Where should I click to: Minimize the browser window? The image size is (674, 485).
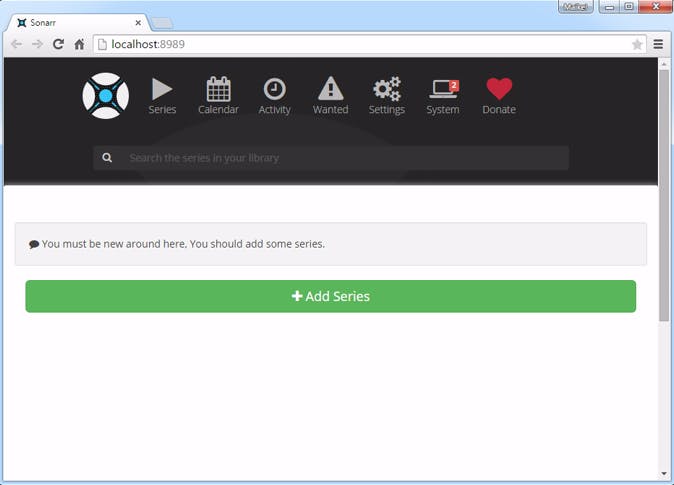click(x=610, y=6)
